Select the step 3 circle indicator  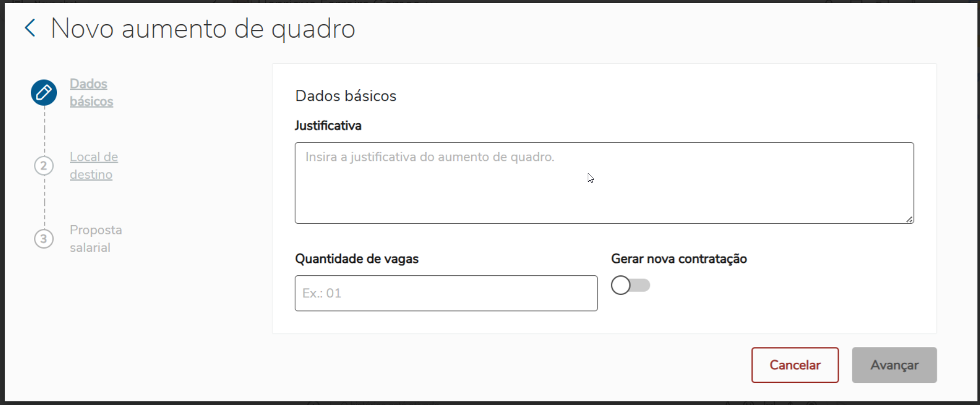[44, 239]
